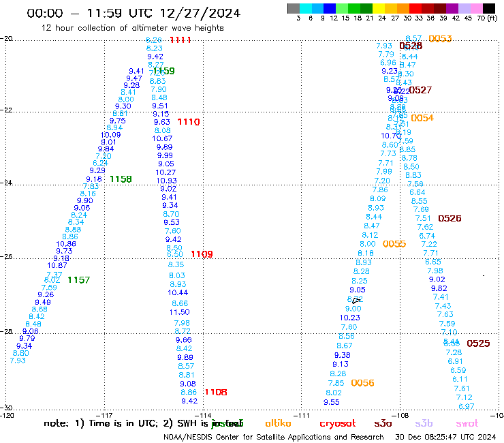
Task: Click the gray 3 ft legend swatch
Action: coord(294,9)
